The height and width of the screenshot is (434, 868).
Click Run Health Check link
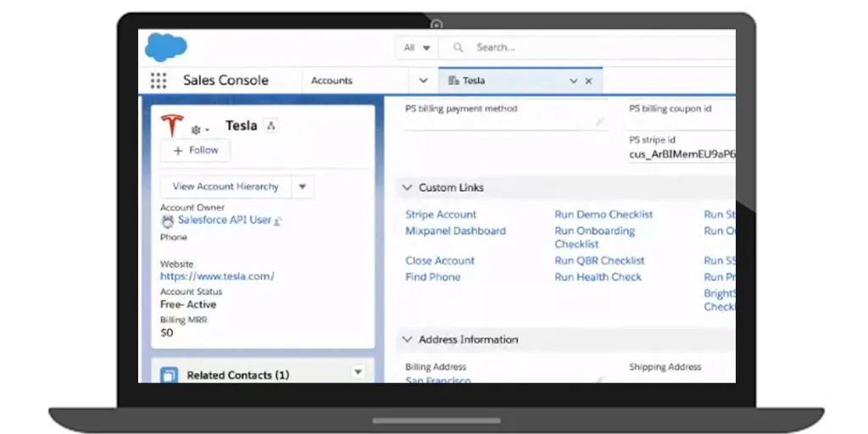pos(598,277)
